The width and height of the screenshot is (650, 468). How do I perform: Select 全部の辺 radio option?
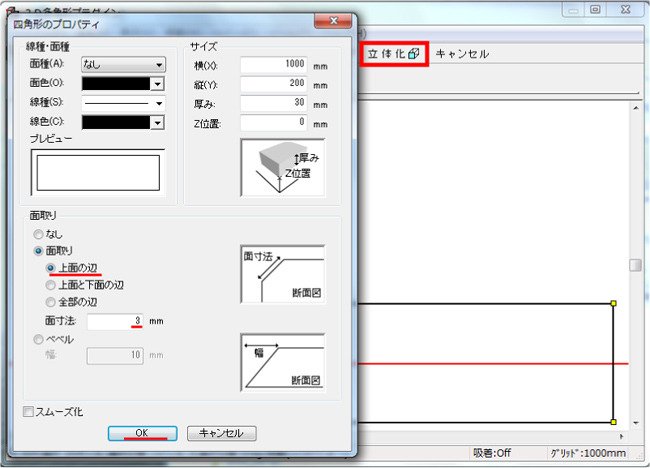click(52, 302)
